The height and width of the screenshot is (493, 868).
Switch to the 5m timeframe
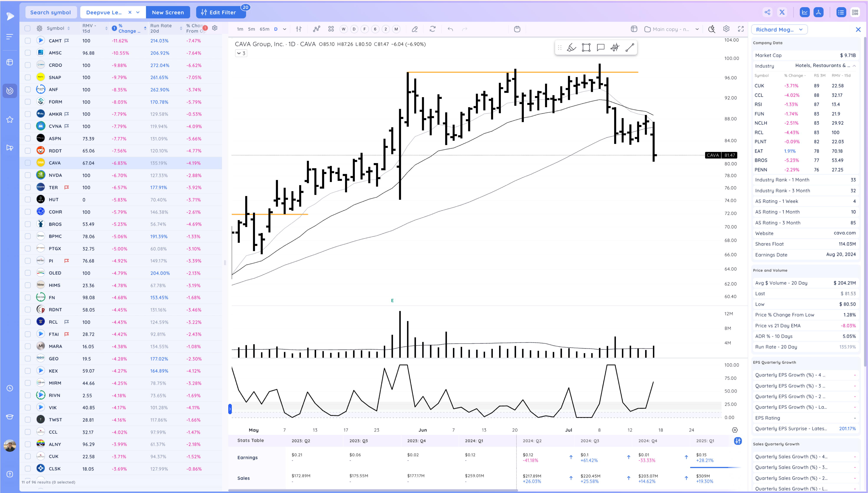coord(251,29)
